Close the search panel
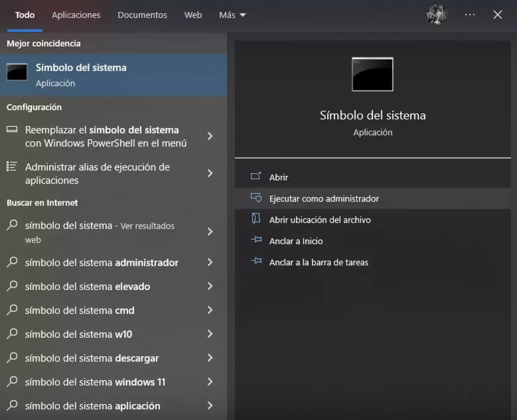The width and height of the screenshot is (517, 420). tap(498, 15)
